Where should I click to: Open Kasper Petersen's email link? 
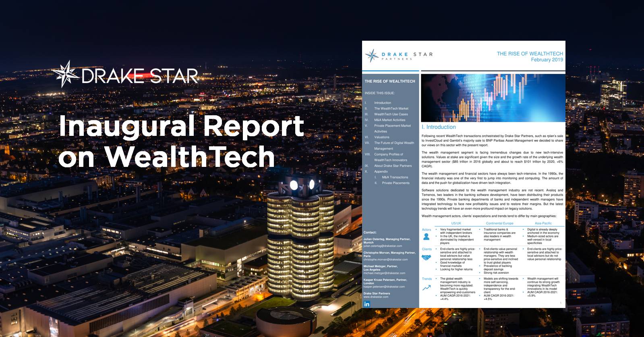click(384, 287)
